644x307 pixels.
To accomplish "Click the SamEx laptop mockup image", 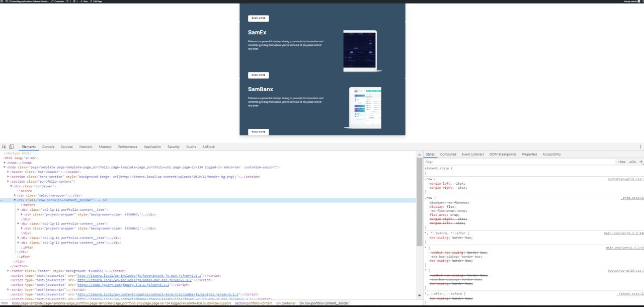I will click(x=362, y=51).
